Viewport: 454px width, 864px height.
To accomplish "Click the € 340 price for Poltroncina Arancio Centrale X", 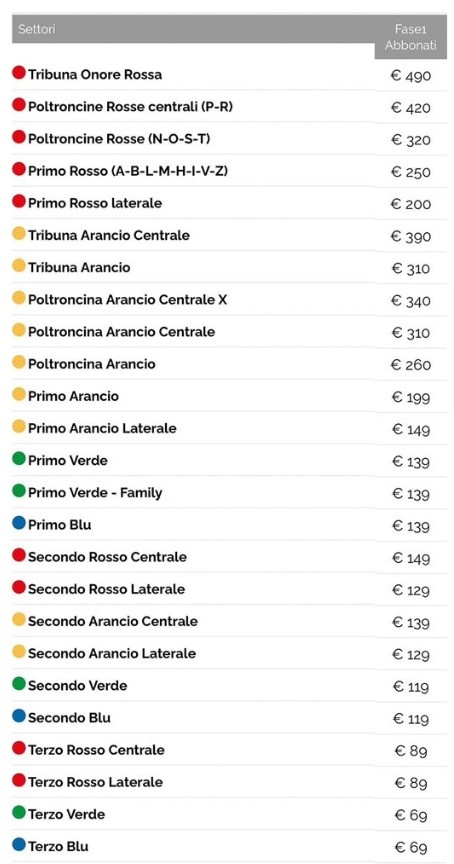I will pos(410,301).
